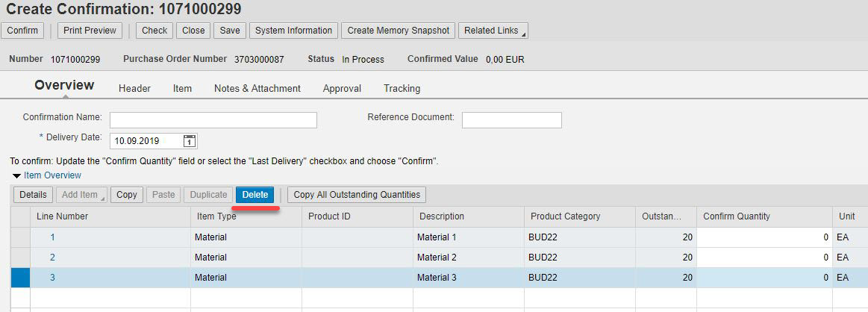Copy the selected item
868x312 pixels.
(x=127, y=195)
